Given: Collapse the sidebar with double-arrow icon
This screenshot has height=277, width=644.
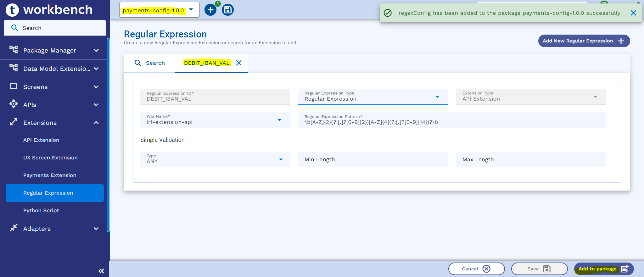Looking at the screenshot, I should point(101,271).
